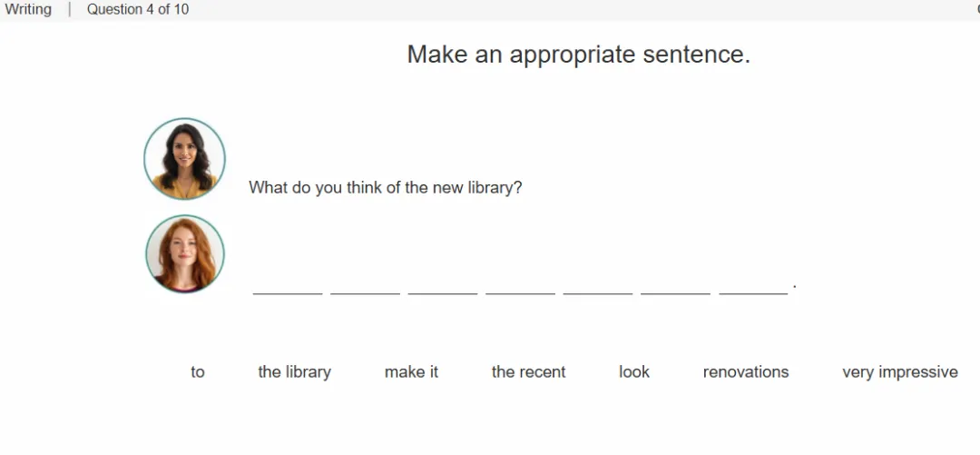Click the "look" word tile
980x455 pixels.
point(634,371)
